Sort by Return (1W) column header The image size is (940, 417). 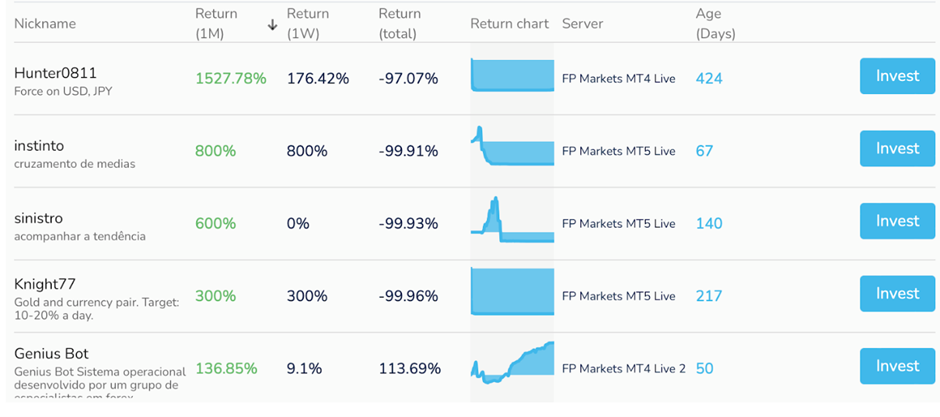(308, 24)
